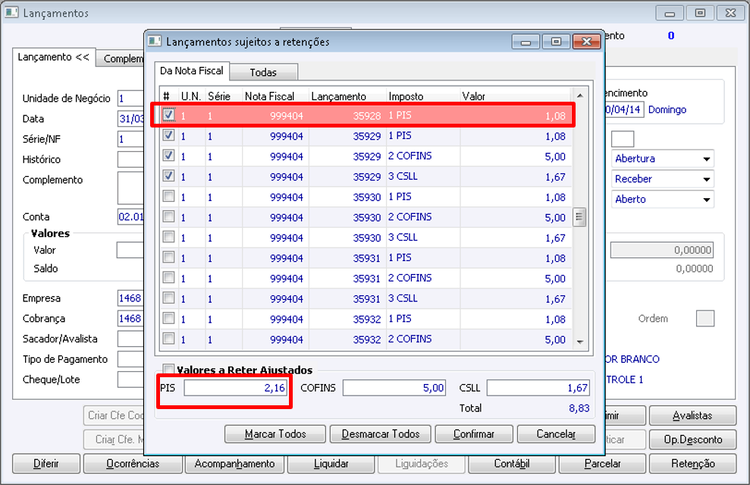The image size is (750, 485).
Task: Click scroll-up arrow of the tax list
Action: pos(580,96)
